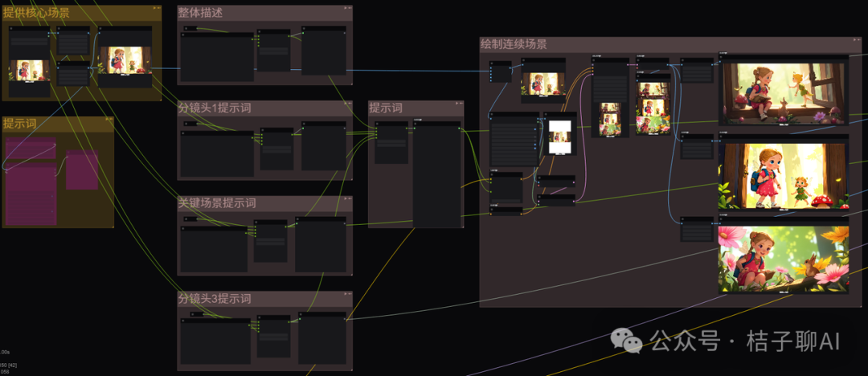This screenshot has height=376, width=868.
Task: Open the white-padded preview image in 绘制连续场景
Action: point(559,137)
